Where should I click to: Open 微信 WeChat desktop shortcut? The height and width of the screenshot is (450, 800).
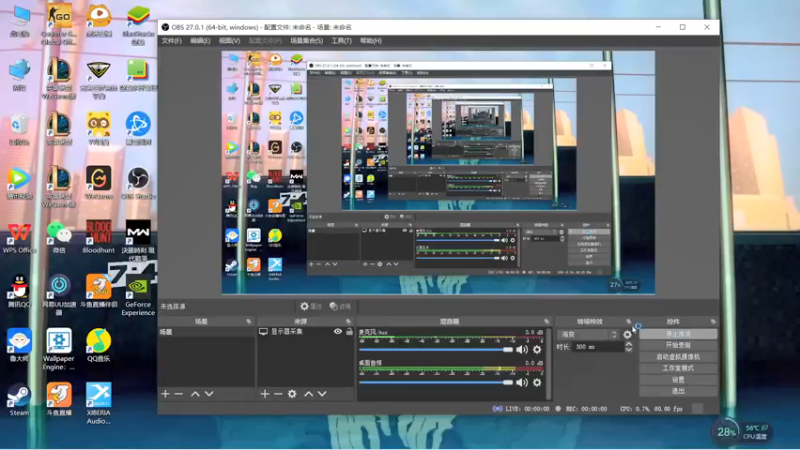coord(59,237)
